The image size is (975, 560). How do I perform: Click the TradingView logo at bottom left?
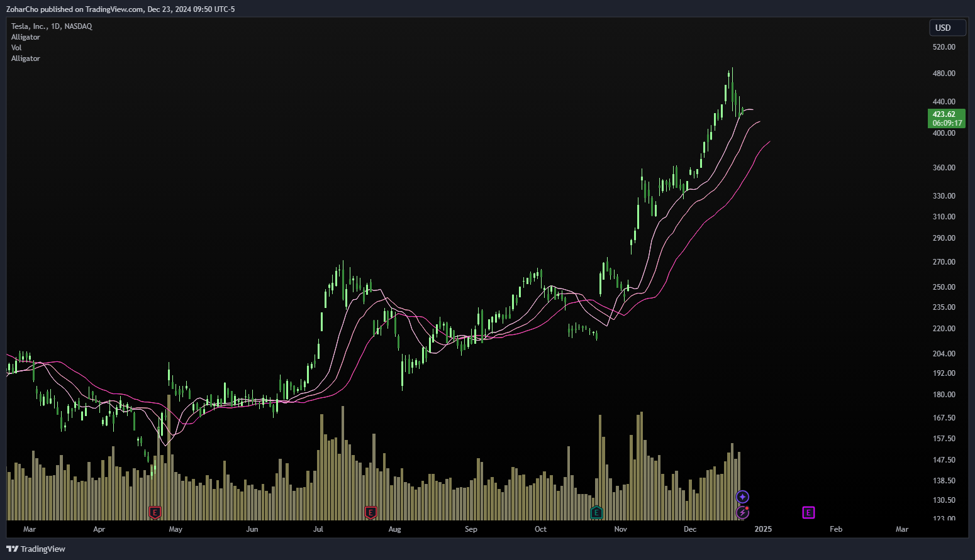(x=36, y=549)
